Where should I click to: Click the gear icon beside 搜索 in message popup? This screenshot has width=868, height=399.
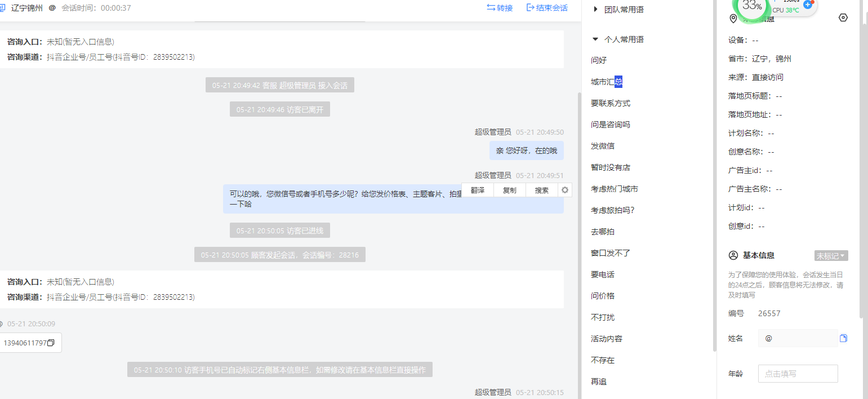tap(565, 190)
